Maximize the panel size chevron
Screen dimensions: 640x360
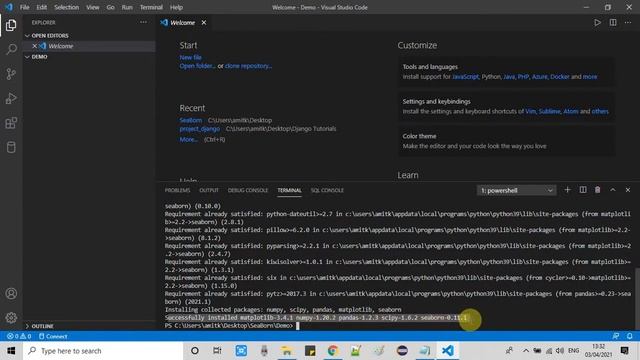(x=613, y=190)
